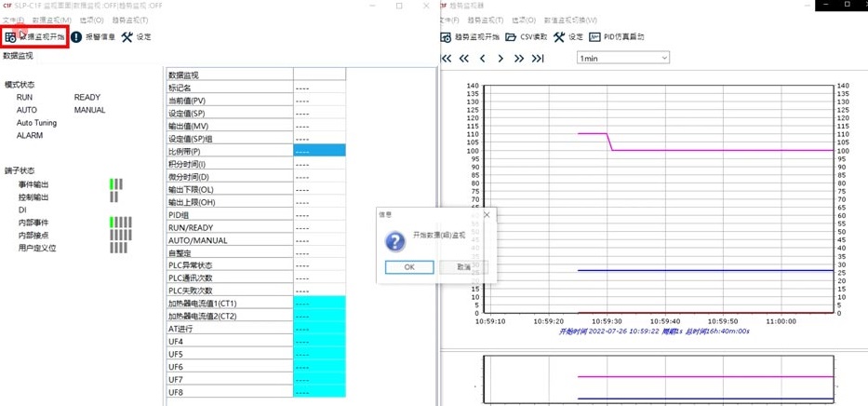Screen dimensions: 868x406
Task: Open the 数据监视(M) menu
Action: click(51, 20)
